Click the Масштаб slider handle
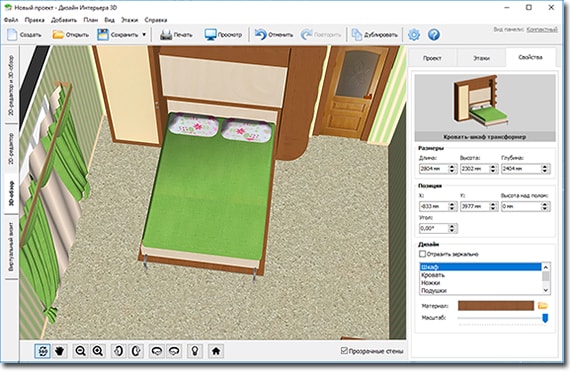 pos(545,318)
